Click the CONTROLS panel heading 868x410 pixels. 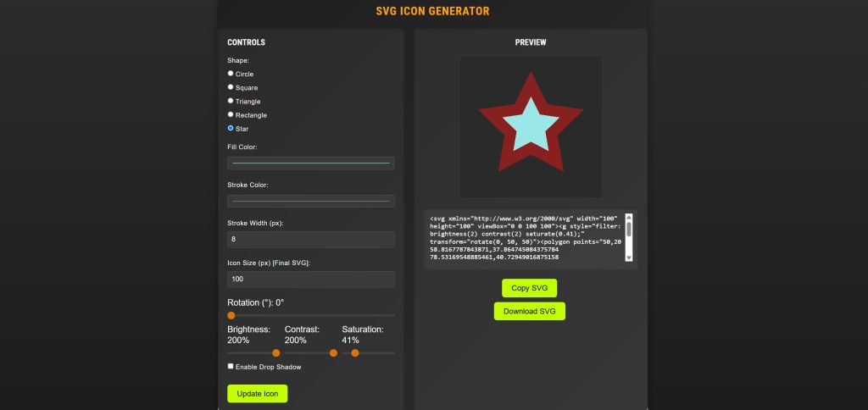click(247, 42)
